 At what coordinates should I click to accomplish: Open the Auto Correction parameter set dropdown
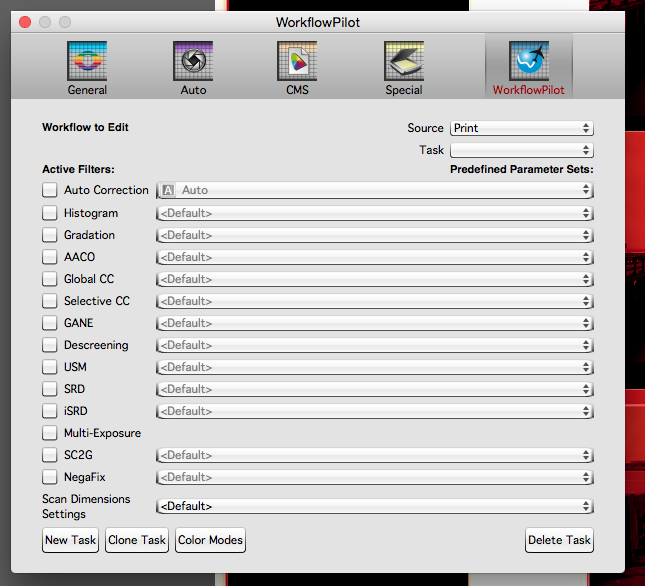pos(374,190)
